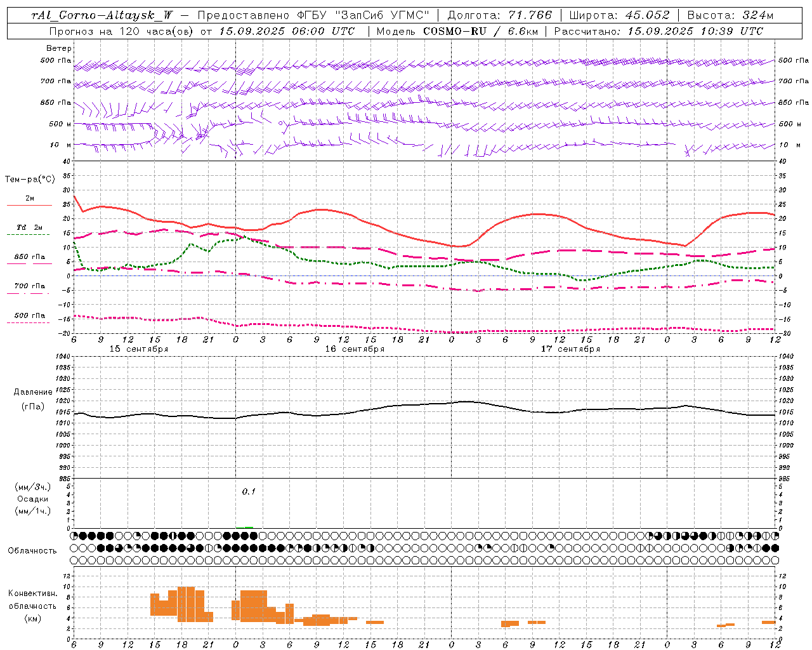Click the 0.1 precipitation value annotation
The height and width of the screenshot is (650, 812).
249,491
